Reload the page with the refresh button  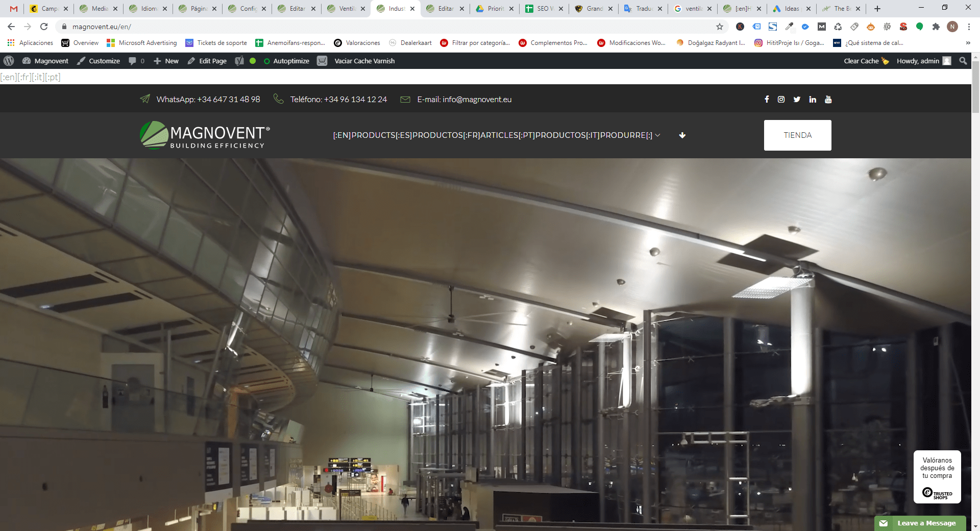44,27
